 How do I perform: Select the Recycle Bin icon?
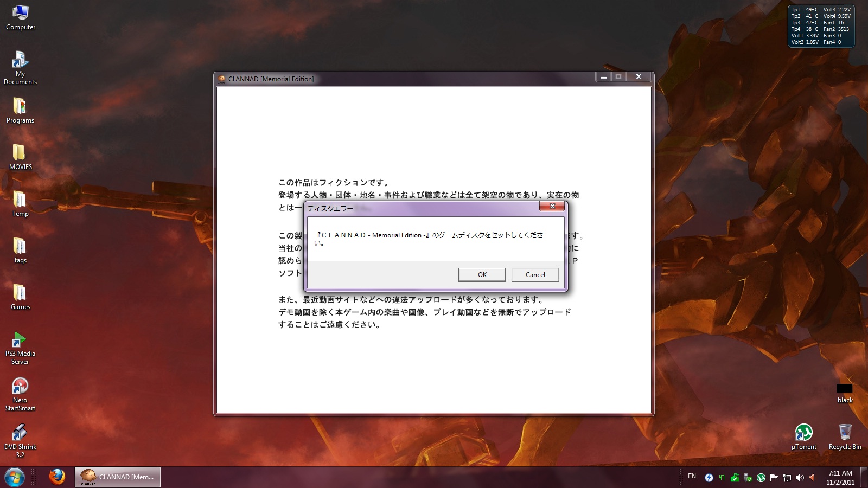(x=845, y=437)
